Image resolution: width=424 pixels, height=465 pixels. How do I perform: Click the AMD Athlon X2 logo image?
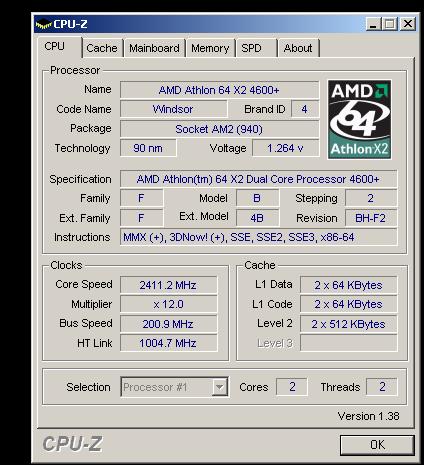[359, 119]
